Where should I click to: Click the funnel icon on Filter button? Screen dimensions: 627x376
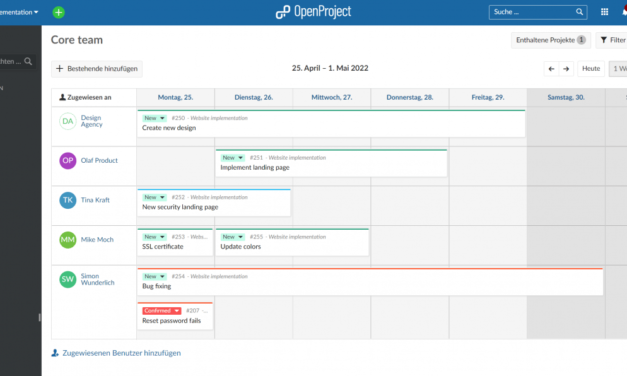(604, 40)
